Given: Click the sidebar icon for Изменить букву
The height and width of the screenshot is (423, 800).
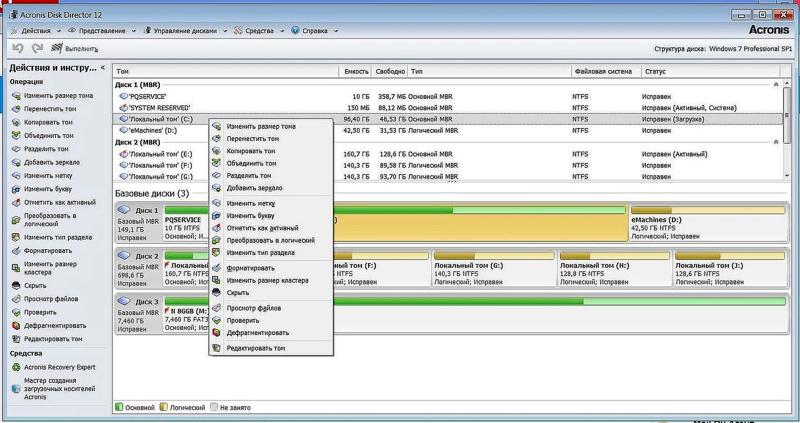Looking at the screenshot, I should coord(16,189).
